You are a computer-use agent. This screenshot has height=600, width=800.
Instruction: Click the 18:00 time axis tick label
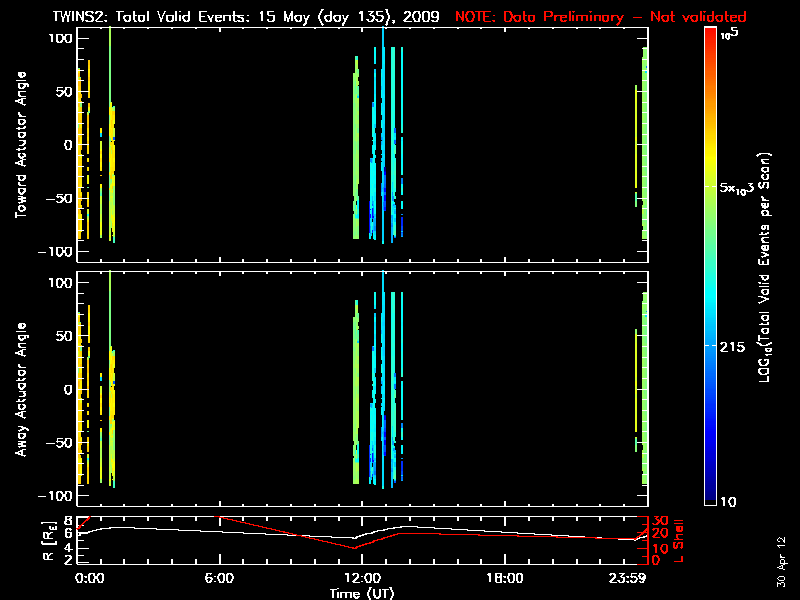(x=504, y=578)
